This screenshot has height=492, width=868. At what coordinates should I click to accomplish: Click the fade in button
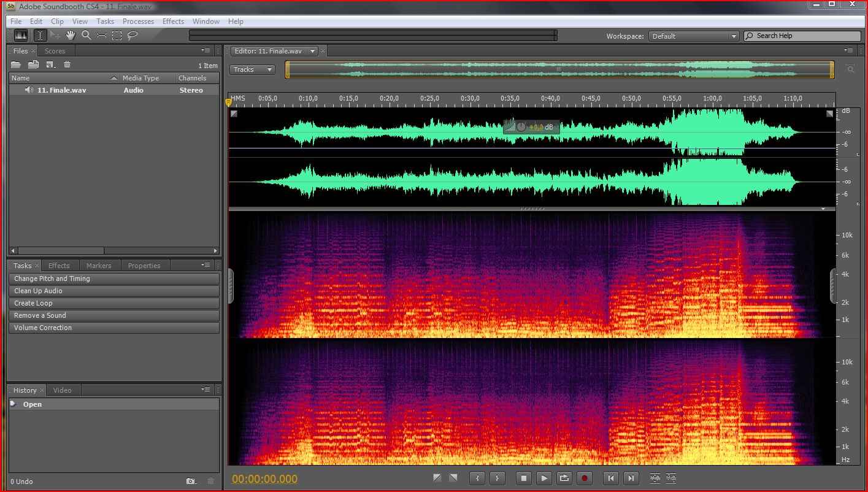pos(437,478)
